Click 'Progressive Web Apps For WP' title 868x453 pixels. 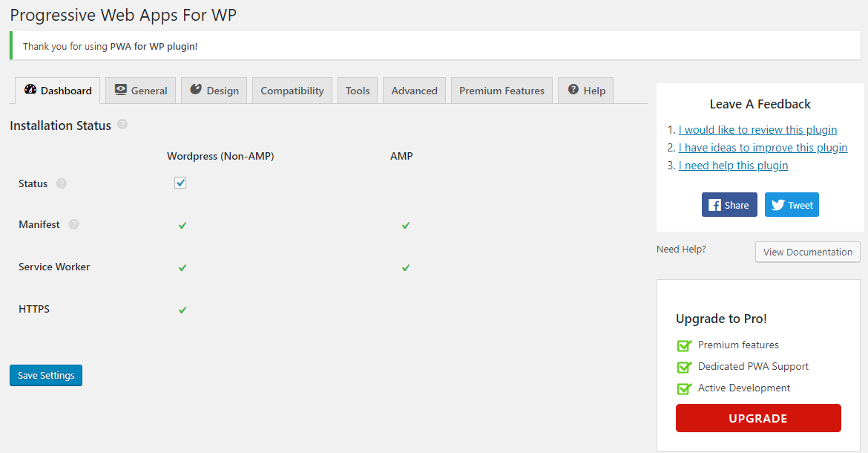pyautogui.click(x=123, y=15)
